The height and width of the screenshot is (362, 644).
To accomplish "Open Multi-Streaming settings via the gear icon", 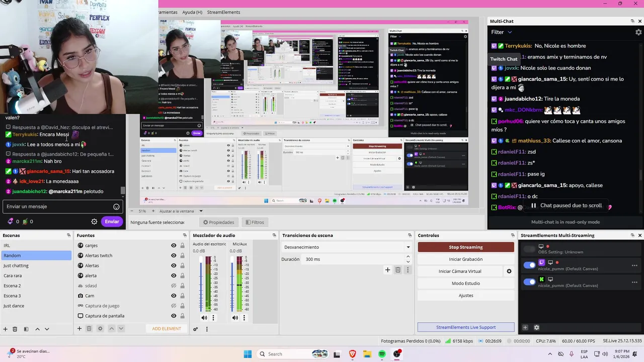I will (536, 327).
